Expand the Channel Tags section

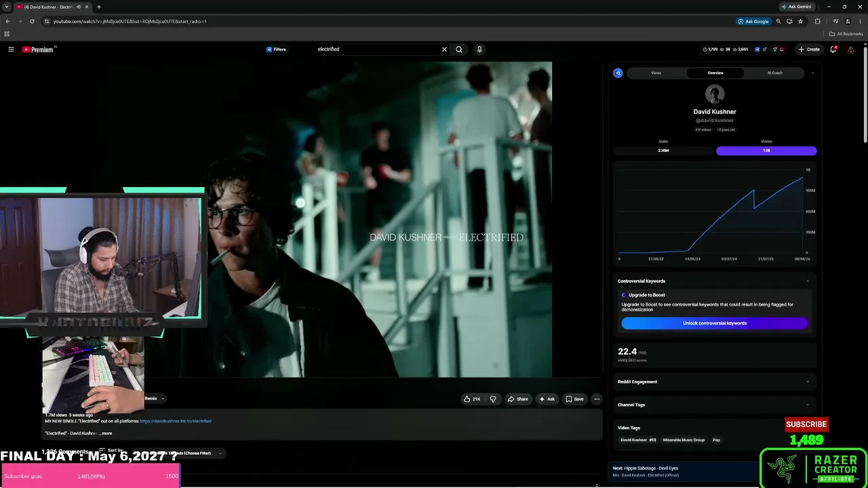click(x=807, y=405)
